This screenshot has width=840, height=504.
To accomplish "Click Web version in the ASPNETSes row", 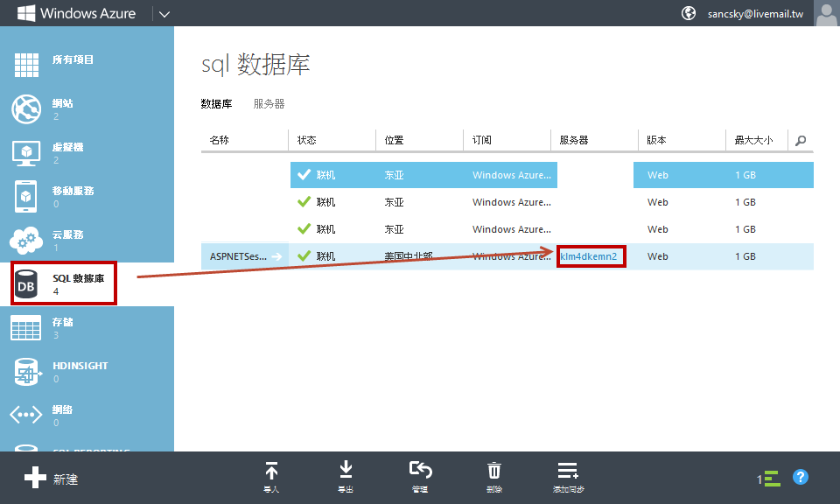I will pos(658,256).
